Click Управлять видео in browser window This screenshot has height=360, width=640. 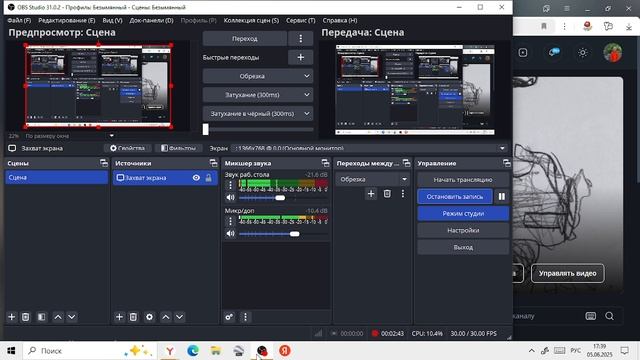[x=567, y=273]
